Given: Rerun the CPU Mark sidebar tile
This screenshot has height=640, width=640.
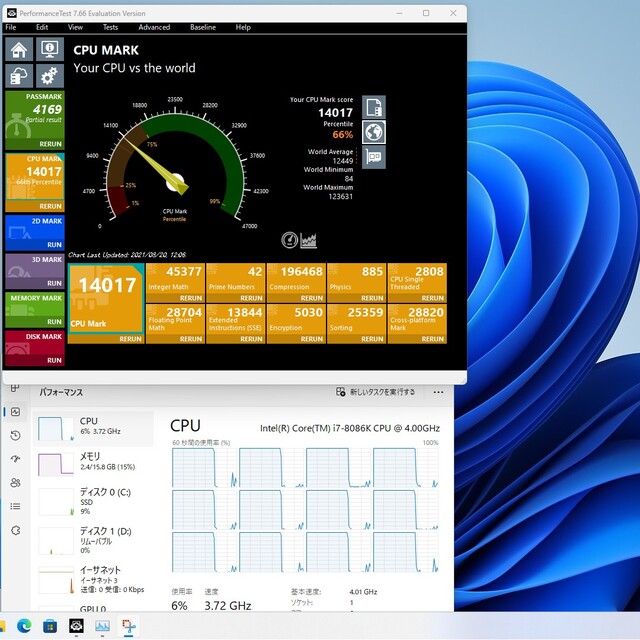Looking at the screenshot, I should [x=51, y=206].
